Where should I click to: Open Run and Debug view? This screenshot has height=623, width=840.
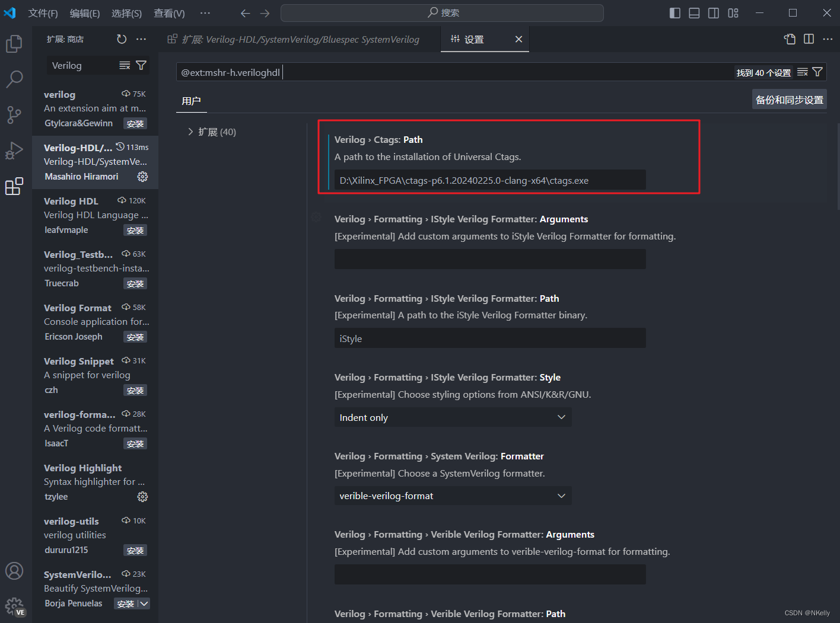(x=14, y=151)
